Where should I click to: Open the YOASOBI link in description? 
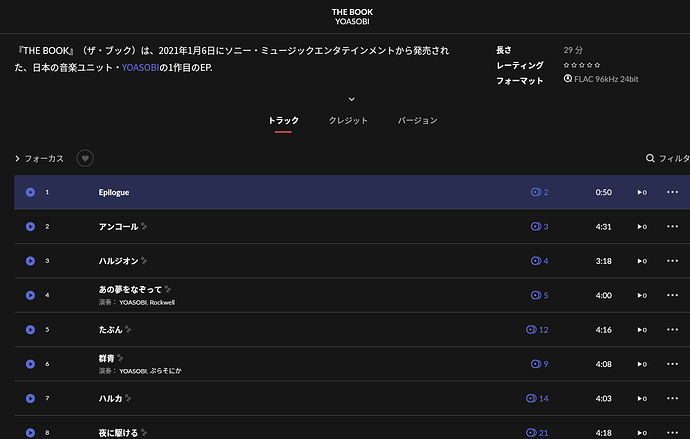click(x=140, y=68)
